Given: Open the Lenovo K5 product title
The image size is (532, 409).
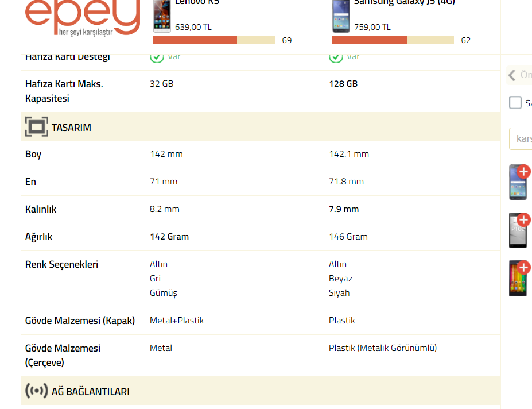Looking at the screenshot, I should [x=197, y=2].
